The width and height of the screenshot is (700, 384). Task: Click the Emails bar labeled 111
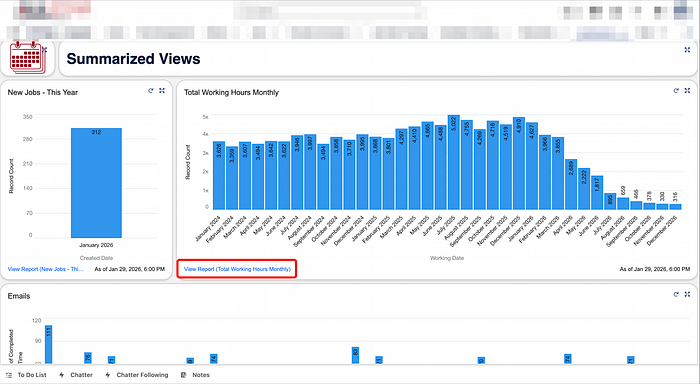pyautogui.click(x=49, y=344)
